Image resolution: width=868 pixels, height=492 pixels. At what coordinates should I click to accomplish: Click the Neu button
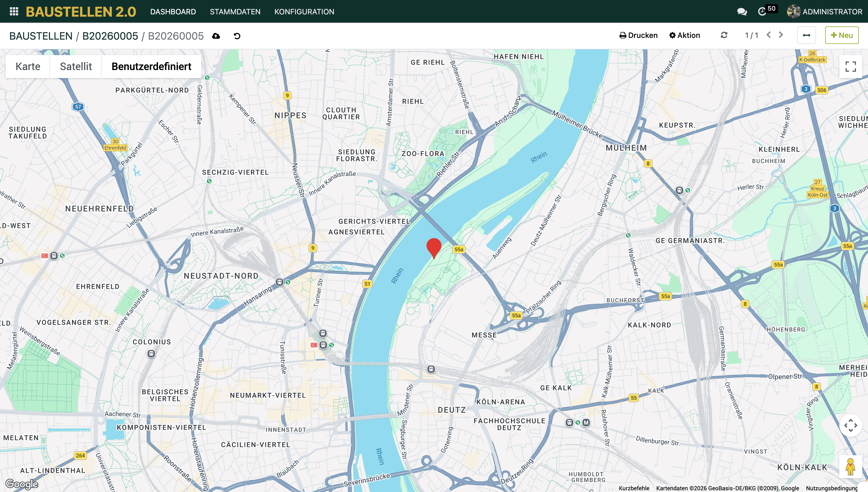[841, 35]
